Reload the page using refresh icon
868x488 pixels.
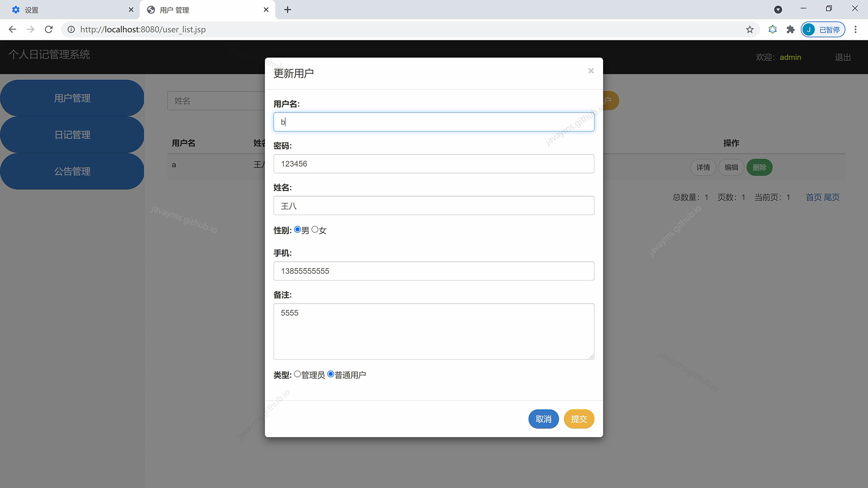pos(48,29)
